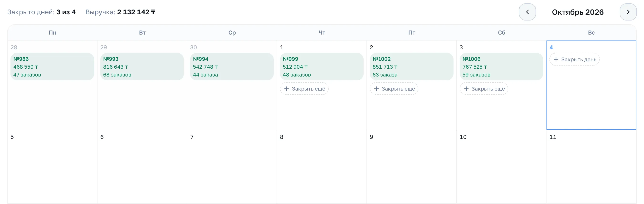Go to previous month with left chevron
Viewport: 644px width, 204px height.
527,12
